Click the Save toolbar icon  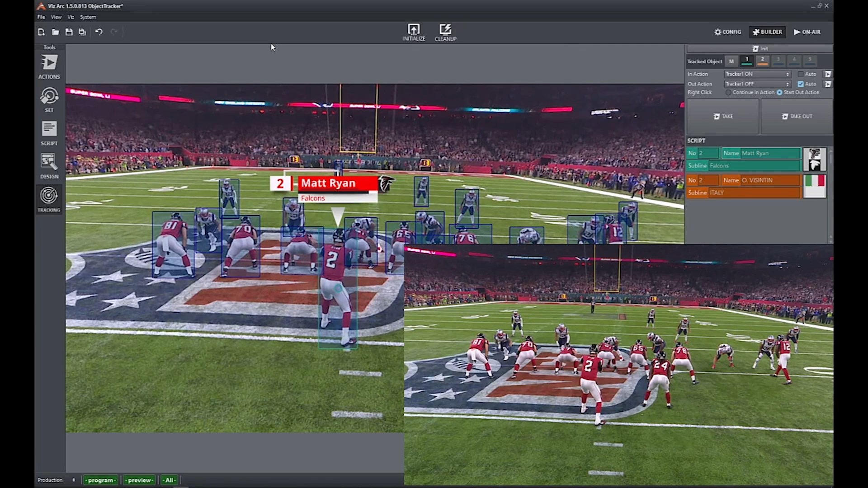pyautogui.click(x=69, y=32)
